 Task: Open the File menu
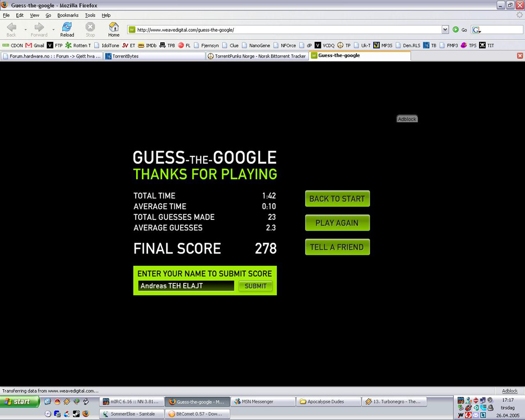tap(6, 15)
